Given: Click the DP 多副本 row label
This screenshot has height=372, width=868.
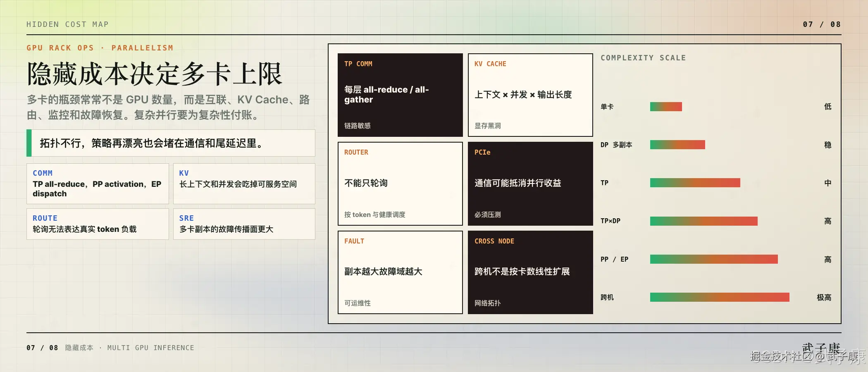Looking at the screenshot, I should [616, 145].
